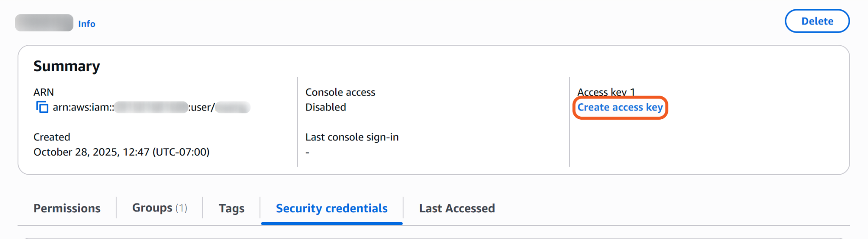Click the blurred user name title
868x239 pixels.
pos(44,23)
